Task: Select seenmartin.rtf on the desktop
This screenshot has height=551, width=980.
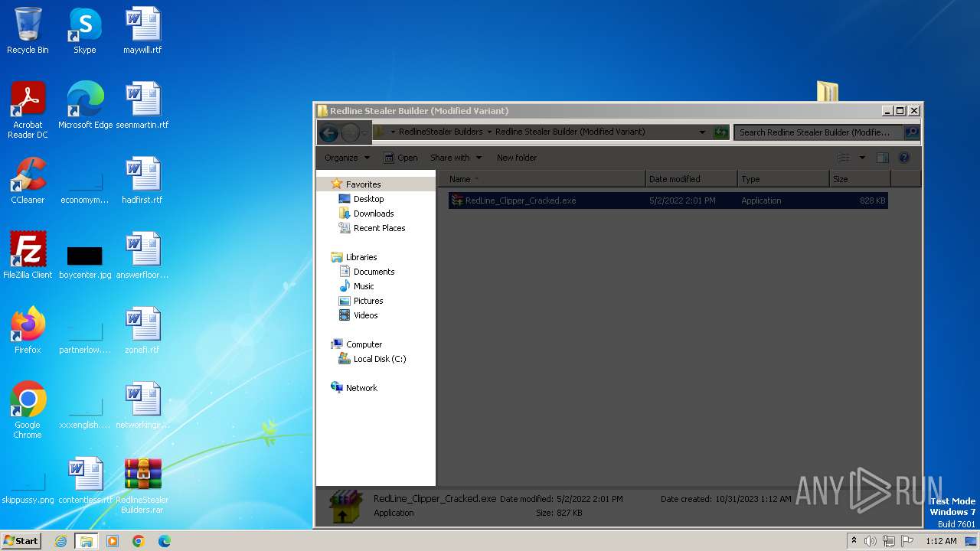Action: (x=142, y=106)
